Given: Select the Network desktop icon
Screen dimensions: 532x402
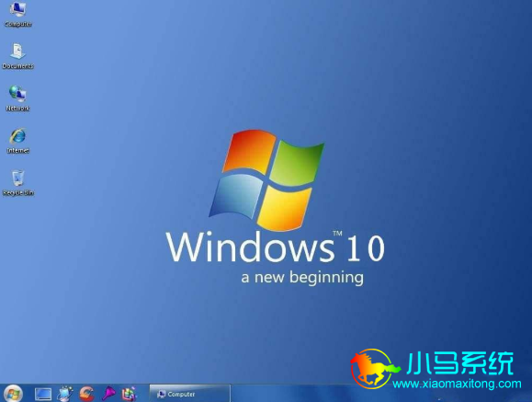Looking at the screenshot, I should [17, 98].
